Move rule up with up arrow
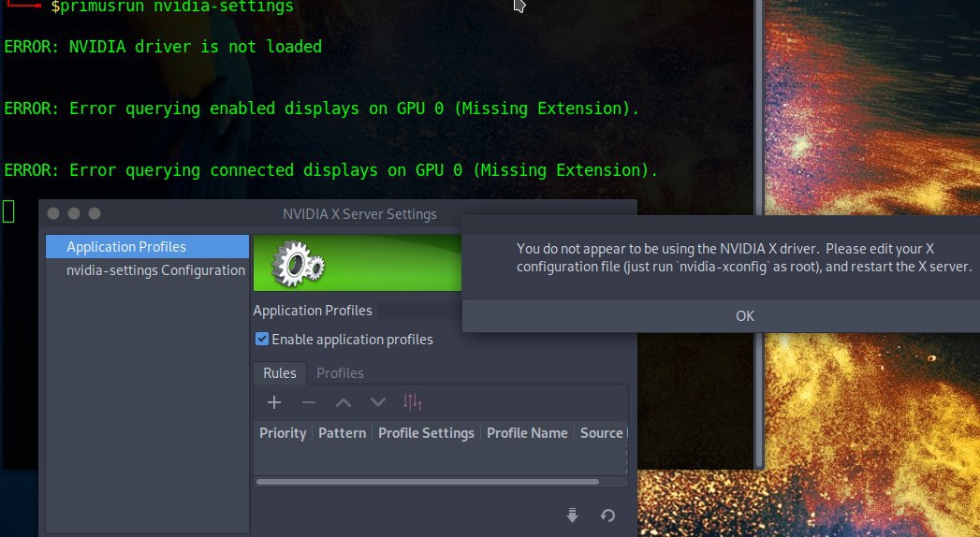The height and width of the screenshot is (537, 980). (x=344, y=402)
